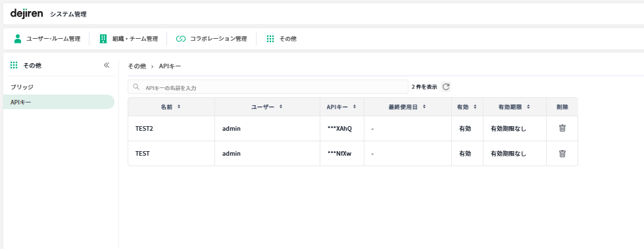Sort table by APIキー column
644x249 pixels.
[341, 106]
